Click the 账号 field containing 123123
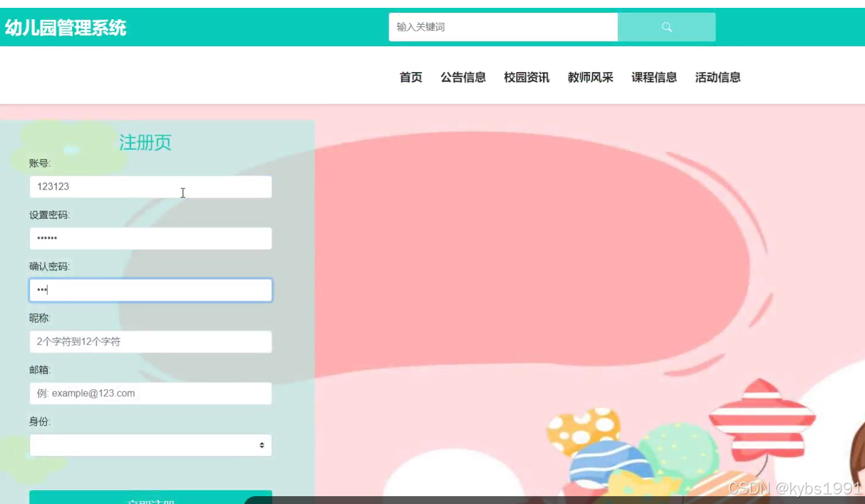Screen dimensions: 865x504 point(150,186)
